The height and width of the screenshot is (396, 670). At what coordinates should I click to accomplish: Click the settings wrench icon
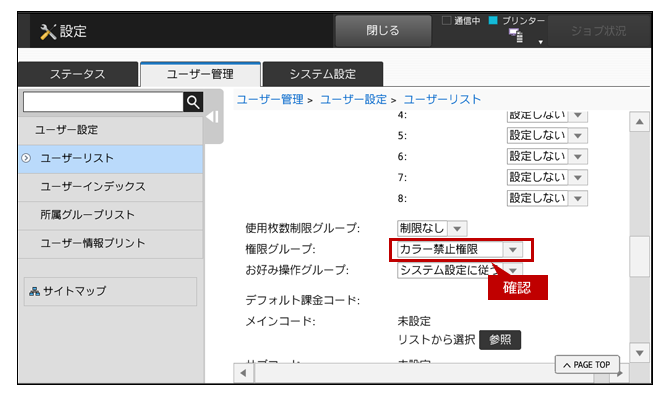[48, 32]
